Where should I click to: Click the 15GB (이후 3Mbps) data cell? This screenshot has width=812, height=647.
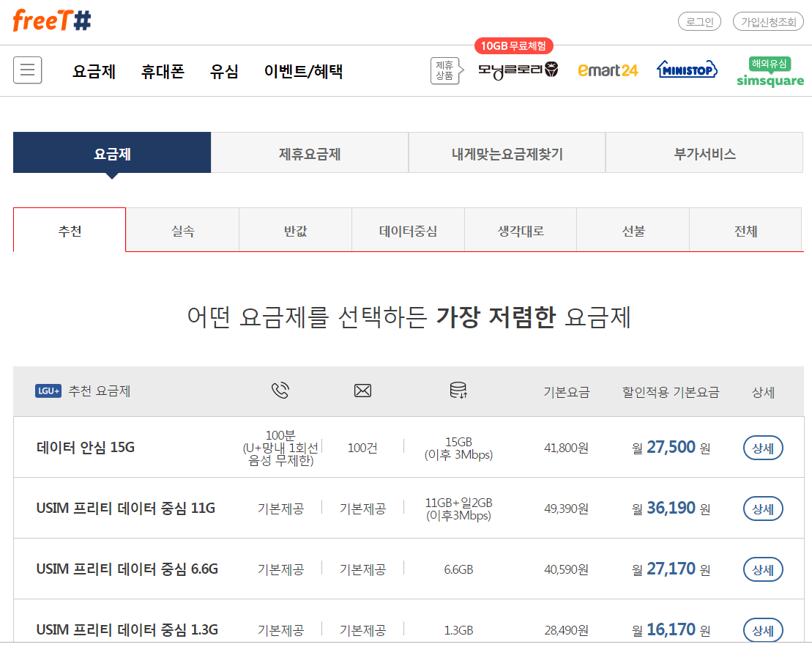pos(458,448)
